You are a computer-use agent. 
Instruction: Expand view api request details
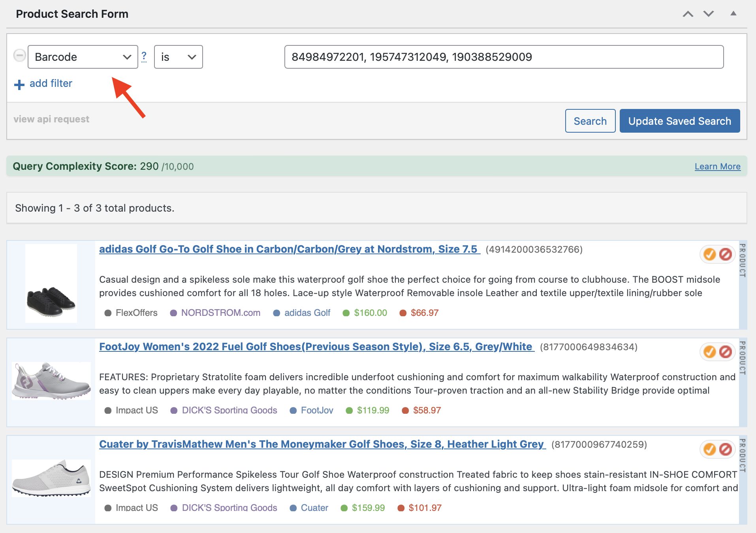51,119
